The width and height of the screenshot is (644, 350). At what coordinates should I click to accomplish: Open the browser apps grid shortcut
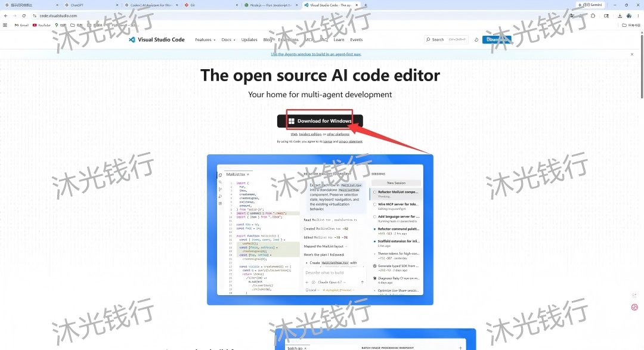click(x=5, y=25)
